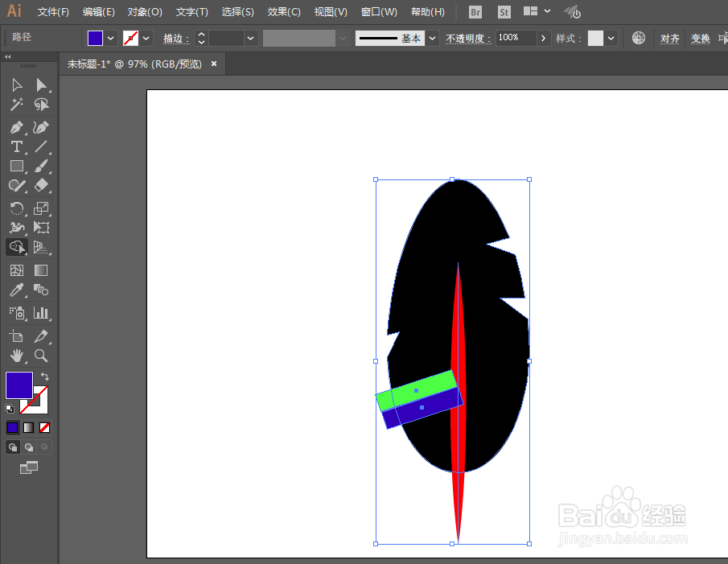Image resolution: width=728 pixels, height=564 pixels.
Task: Activate the Magic Wand tool
Action: pos(16,104)
